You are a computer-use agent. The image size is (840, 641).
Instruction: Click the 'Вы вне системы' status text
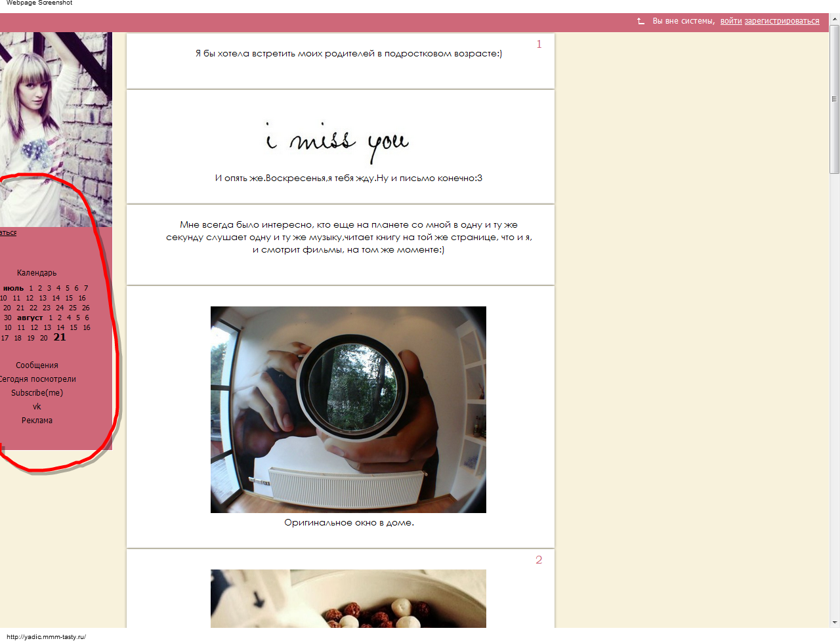[683, 21]
